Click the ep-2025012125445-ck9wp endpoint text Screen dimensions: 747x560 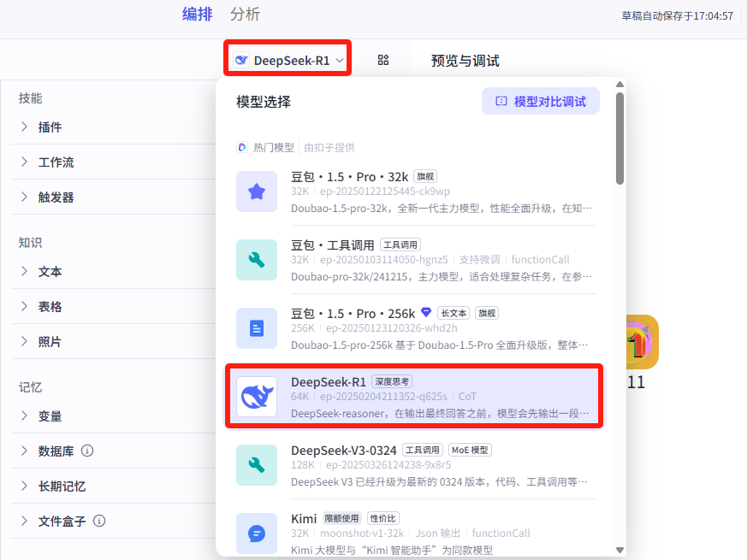pos(385,191)
